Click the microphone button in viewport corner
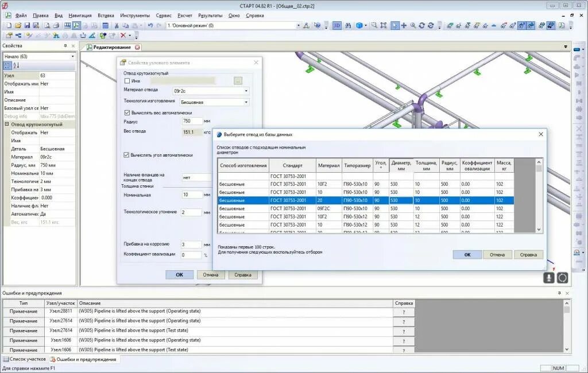 click(549, 278)
